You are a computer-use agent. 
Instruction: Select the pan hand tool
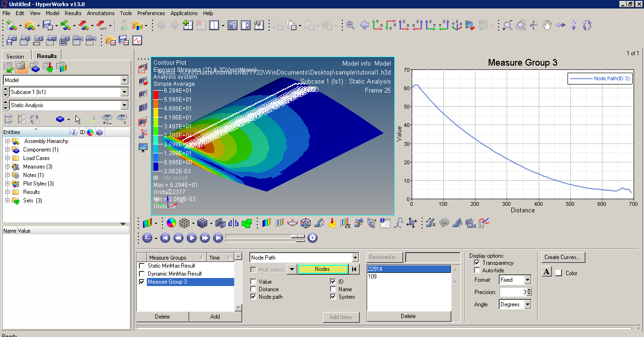(547, 25)
